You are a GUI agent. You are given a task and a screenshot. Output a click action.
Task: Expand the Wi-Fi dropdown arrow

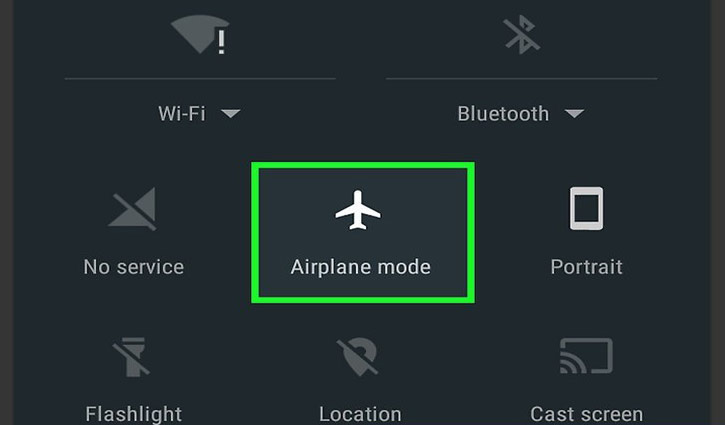tap(230, 113)
